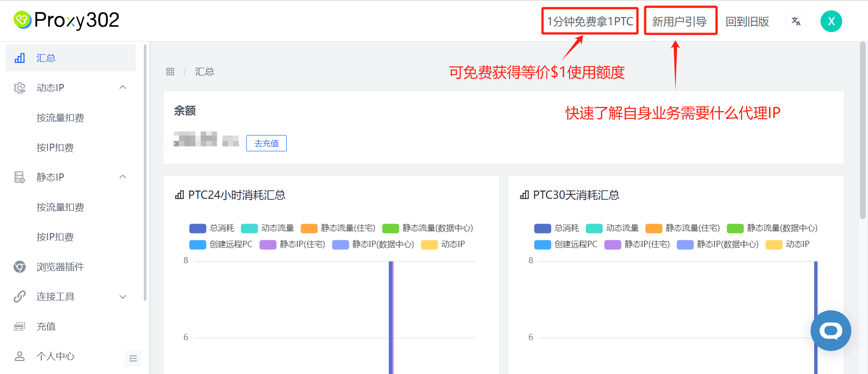The height and width of the screenshot is (374, 868).
Task: Click 静态流量(住宅) orange swatch in 30天 chart
Action: [654, 229]
